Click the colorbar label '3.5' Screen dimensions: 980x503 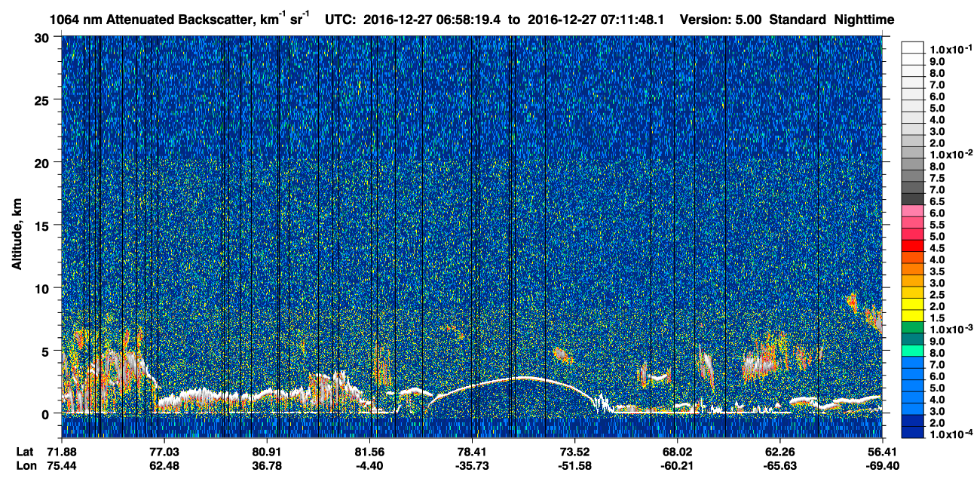point(937,271)
